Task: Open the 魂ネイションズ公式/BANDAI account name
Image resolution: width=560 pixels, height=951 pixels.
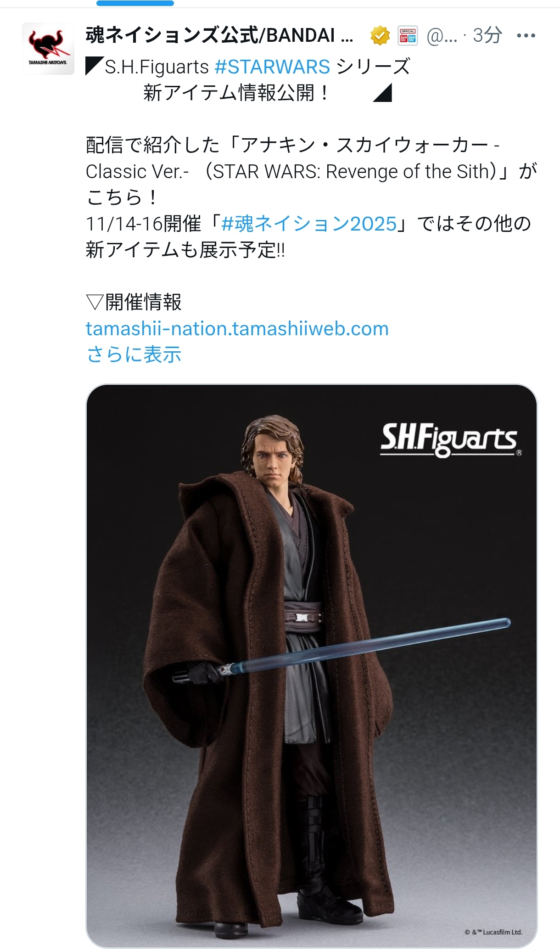Action: [220, 35]
